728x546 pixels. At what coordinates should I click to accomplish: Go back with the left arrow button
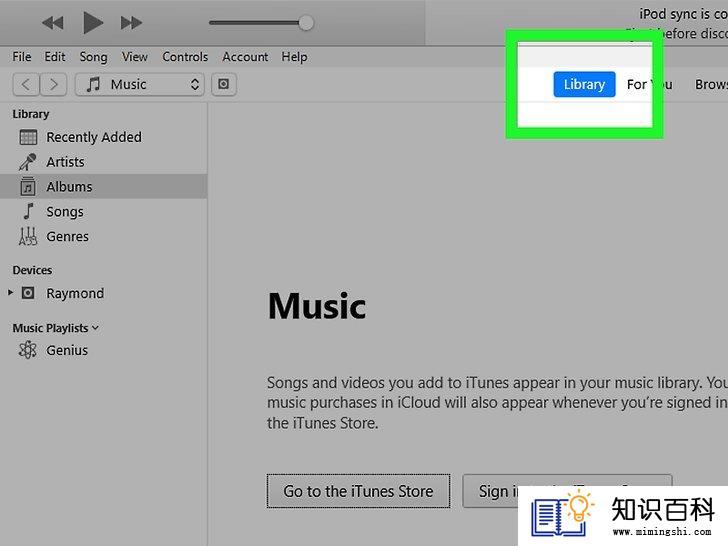(26, 84)
